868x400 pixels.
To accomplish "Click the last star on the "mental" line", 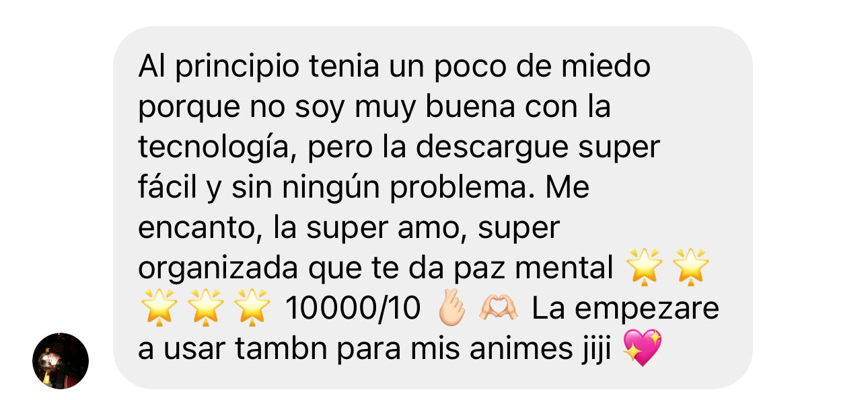I will tap(692, 268).
